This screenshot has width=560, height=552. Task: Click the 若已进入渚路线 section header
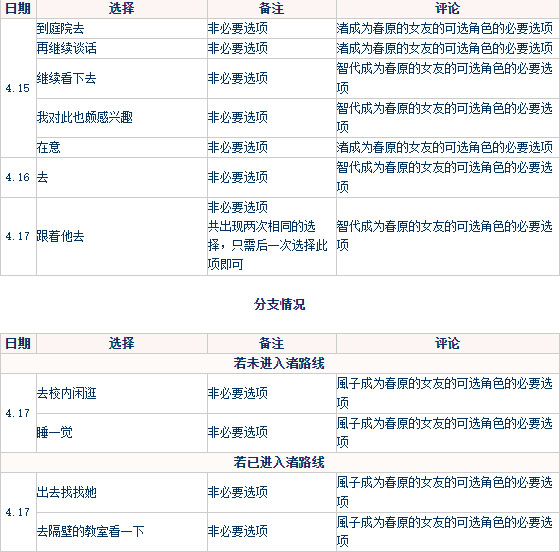coord(280,462)
